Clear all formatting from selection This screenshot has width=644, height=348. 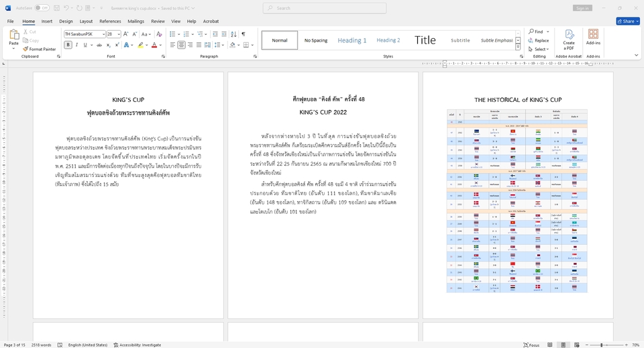160,34
